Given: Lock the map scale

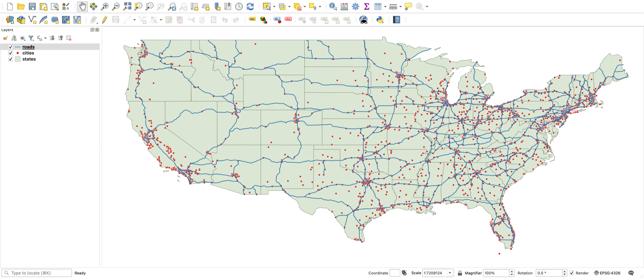Looking at the screenshot, I should pos(460,273).
